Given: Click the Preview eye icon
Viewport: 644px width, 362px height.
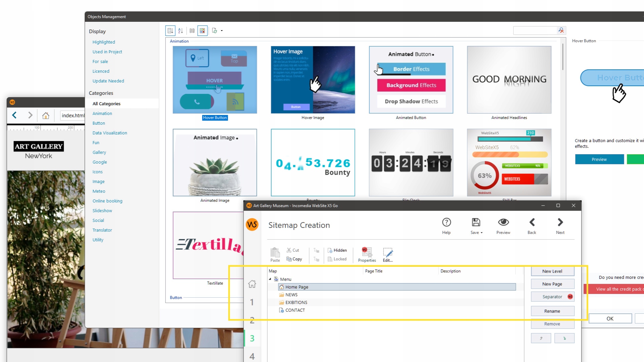Looking at the screenshot, I should (503, 223).
